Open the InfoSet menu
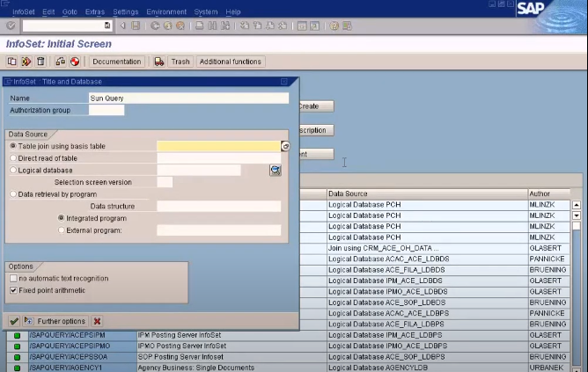Screen dimensions: 588x372 coord(23,12)
